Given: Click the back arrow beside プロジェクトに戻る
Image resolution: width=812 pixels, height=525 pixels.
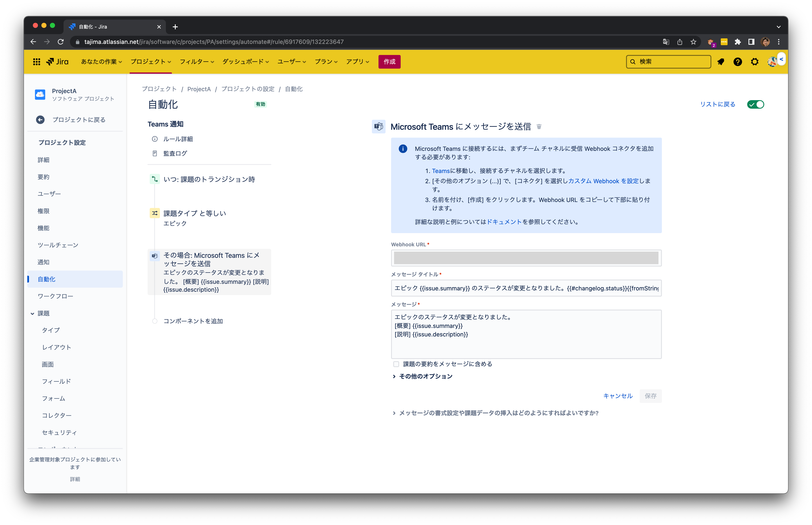Looking at the screenshot, I should point(40,120).
